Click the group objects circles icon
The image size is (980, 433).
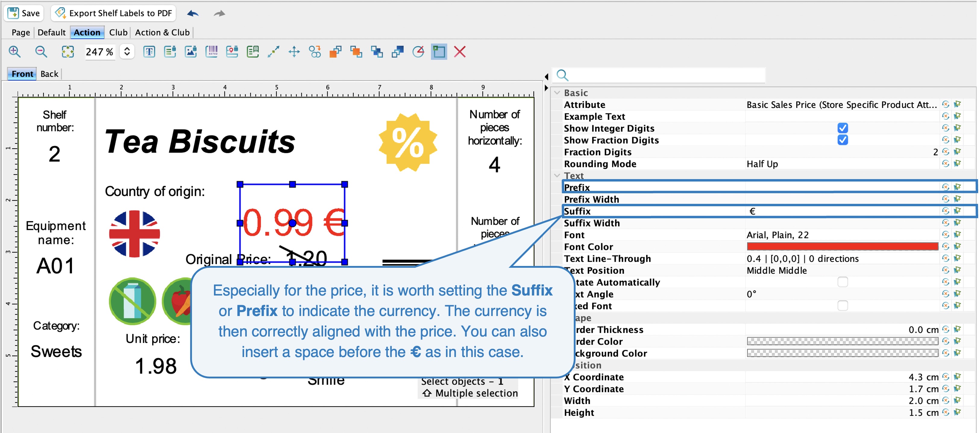click(315, 52)
